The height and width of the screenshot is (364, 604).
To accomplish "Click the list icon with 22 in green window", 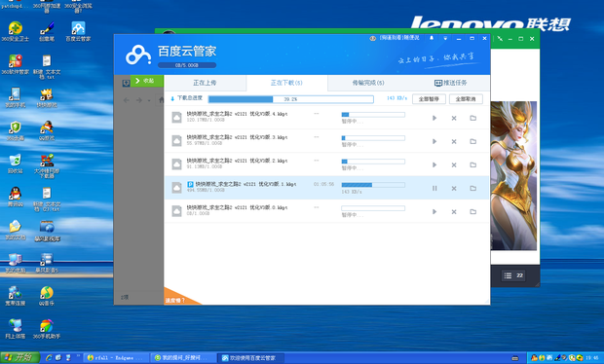I will click(513, 275).
